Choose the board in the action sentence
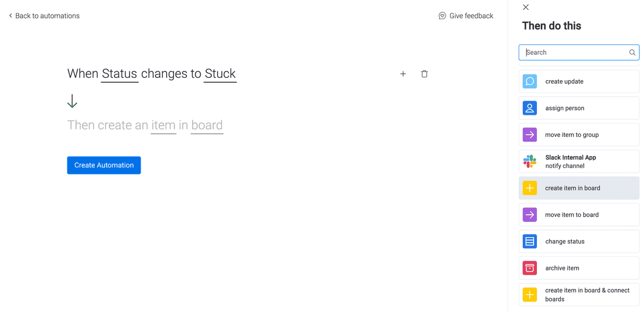Screen dimensions: 644x312 pyautogui.click(x=207, y=125)
